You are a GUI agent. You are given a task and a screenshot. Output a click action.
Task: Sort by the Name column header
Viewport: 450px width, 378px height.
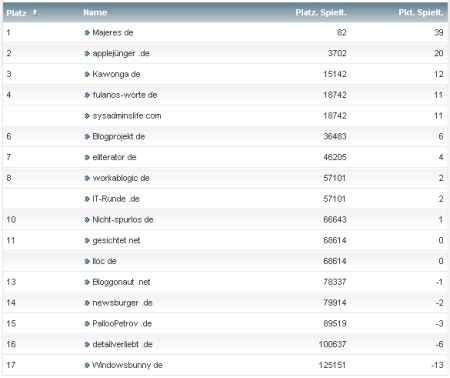tap(95, 13)
